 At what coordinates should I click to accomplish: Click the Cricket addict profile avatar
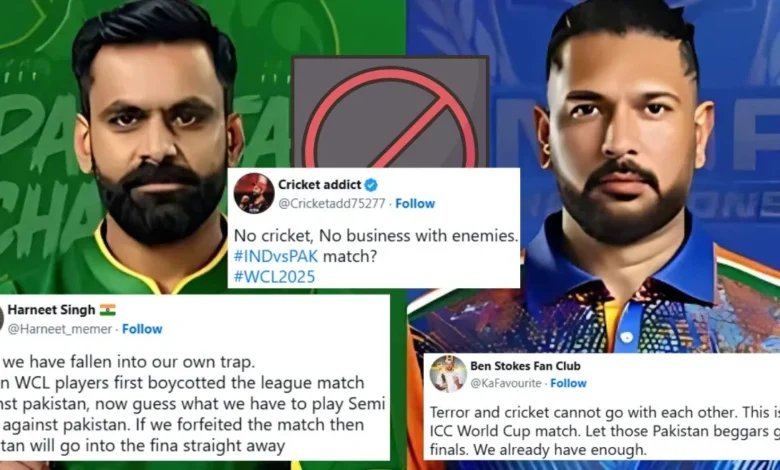coord(254,193)
